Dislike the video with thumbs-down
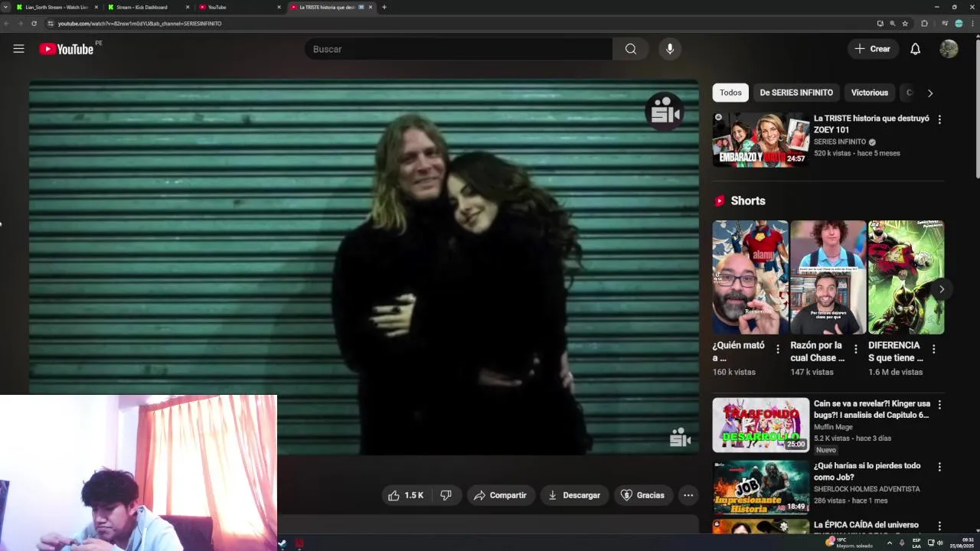 (446, 495)
